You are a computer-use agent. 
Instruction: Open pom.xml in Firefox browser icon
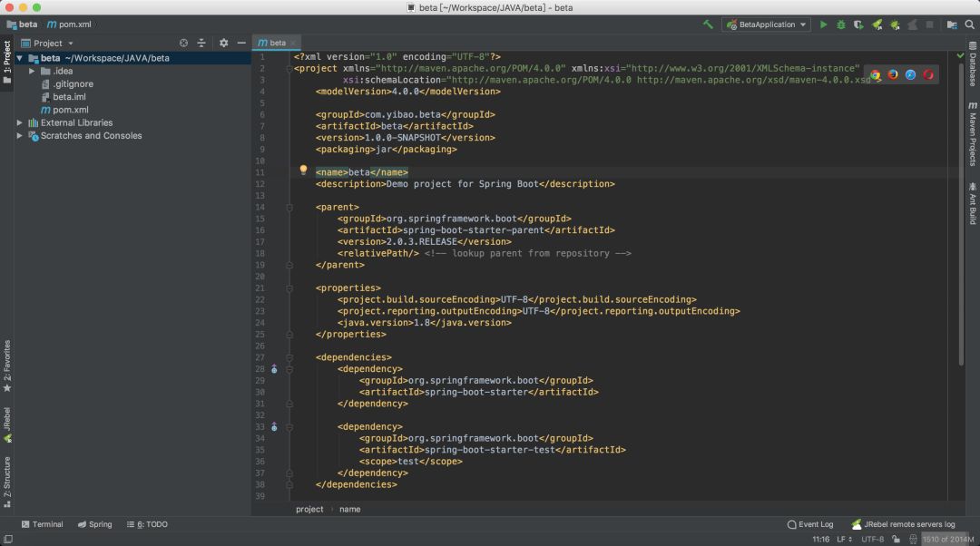click(x=893, y=75)
